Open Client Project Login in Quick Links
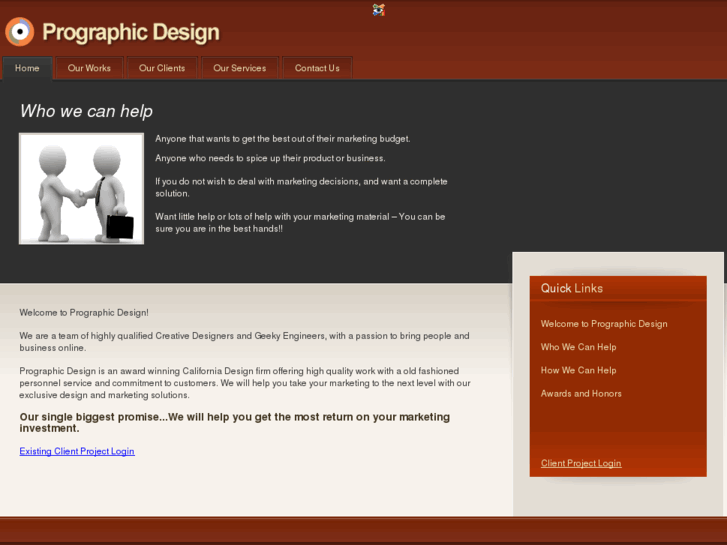This screenshot has width=727, height=545. [581, 463]
